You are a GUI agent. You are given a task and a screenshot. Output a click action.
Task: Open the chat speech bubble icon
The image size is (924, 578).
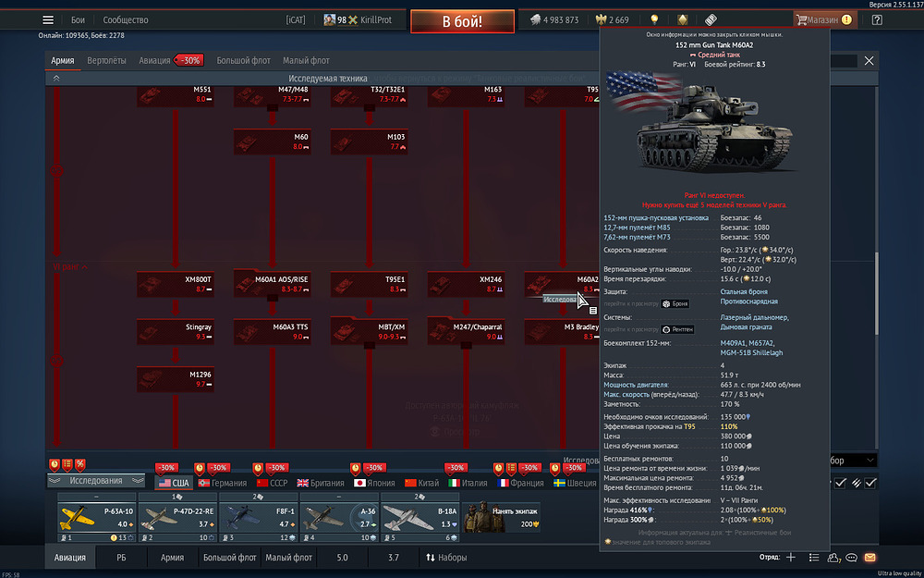851,558
